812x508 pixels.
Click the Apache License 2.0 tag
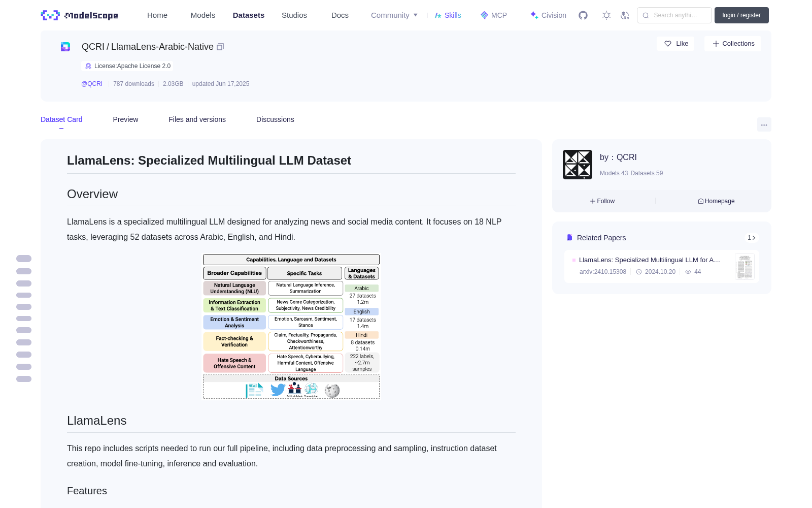pos(127,66)
